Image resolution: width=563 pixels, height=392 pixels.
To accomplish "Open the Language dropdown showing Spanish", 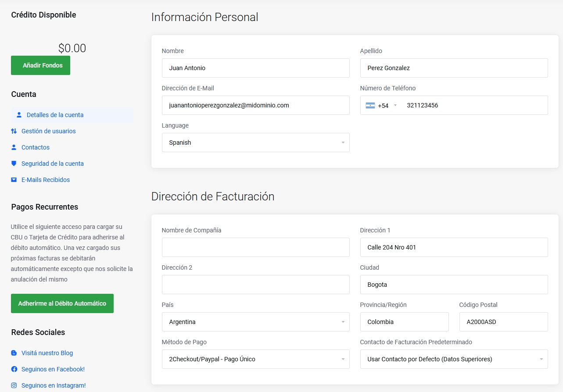I will click(255, 143).
